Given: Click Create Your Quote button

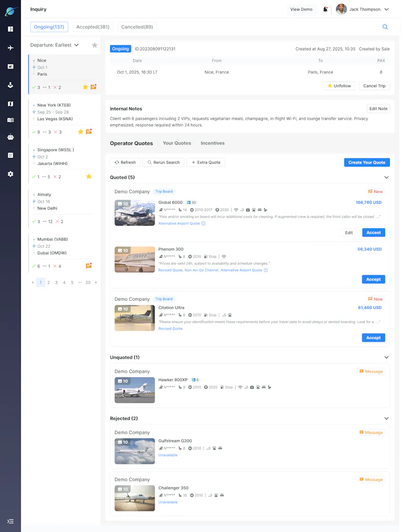Looking at the screenshot, I should point(367,163).
